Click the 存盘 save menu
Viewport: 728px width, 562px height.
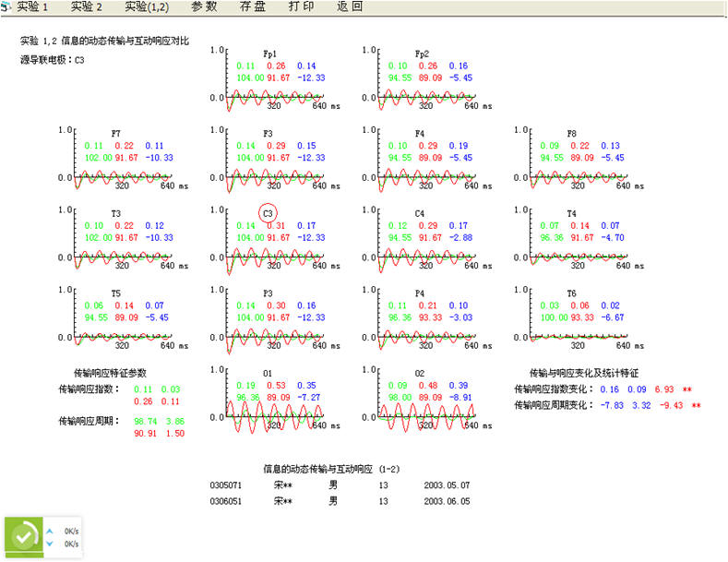[x=253, y=7]
